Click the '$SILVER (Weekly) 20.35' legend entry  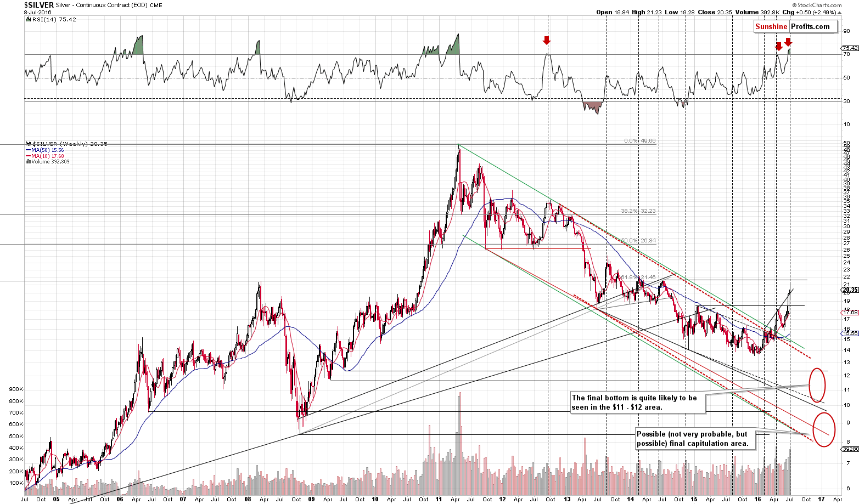click(x=66, y=144)
